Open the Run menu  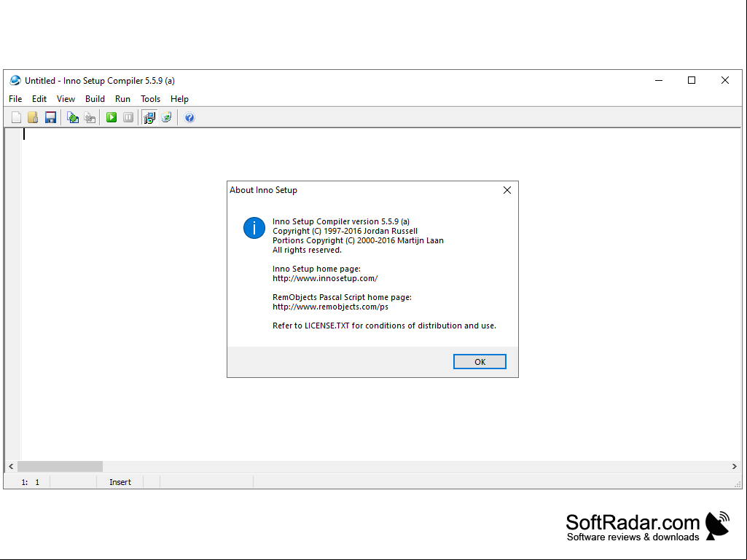[x=122, y=99]
